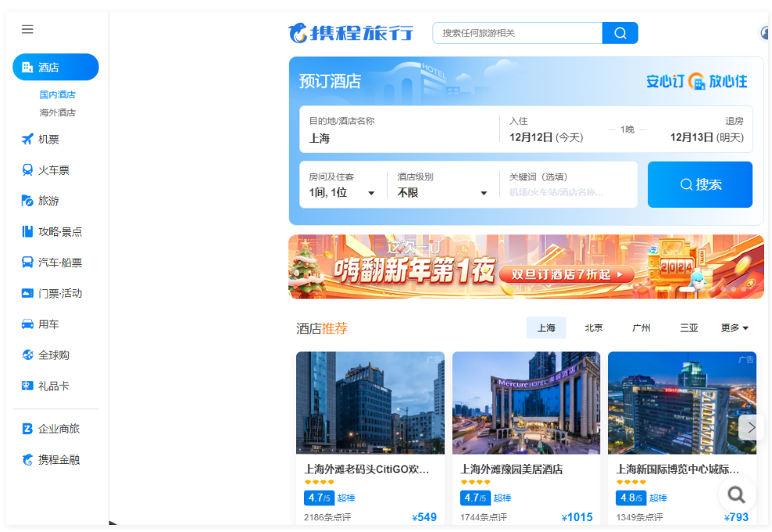The image size is (772, 532).
Task: Switch to 北京 hotel recommendation tab
Action: coord(593,328)
